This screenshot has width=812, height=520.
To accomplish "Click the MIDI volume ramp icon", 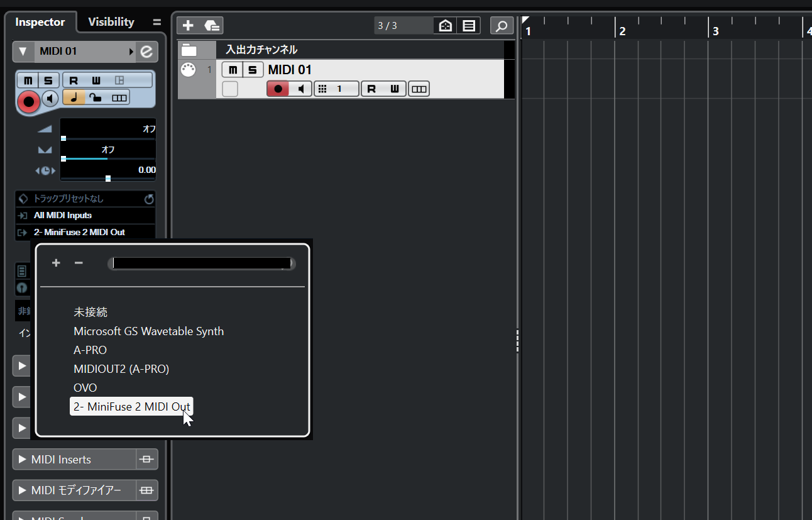I will pyautogui.click(x=45, y=129).
